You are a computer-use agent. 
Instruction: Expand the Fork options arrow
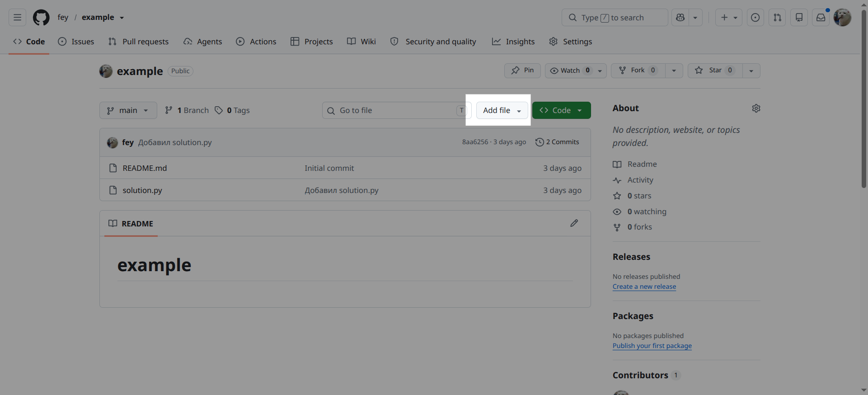point(674,71)
